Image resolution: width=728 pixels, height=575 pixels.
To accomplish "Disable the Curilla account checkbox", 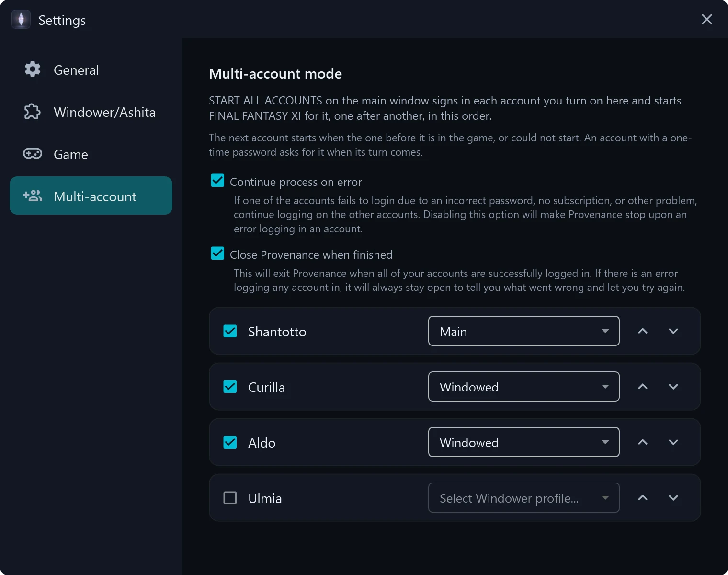I will tap(230, 387).
